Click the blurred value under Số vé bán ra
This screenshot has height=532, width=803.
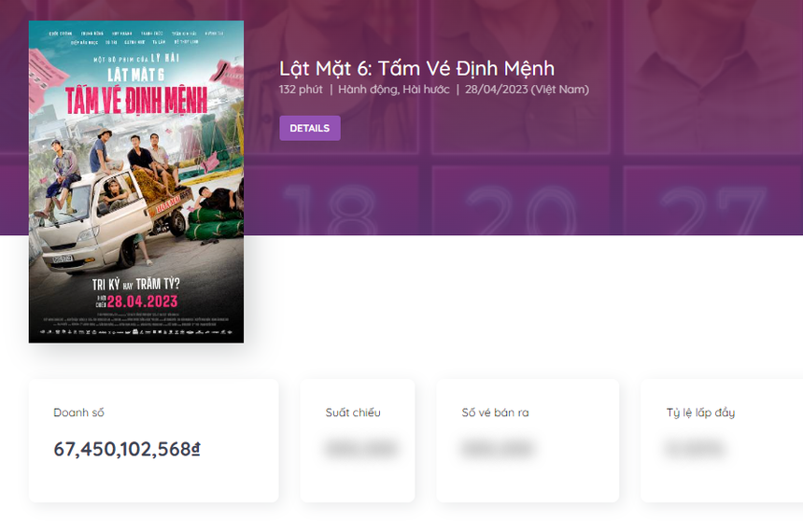(498, 449)
